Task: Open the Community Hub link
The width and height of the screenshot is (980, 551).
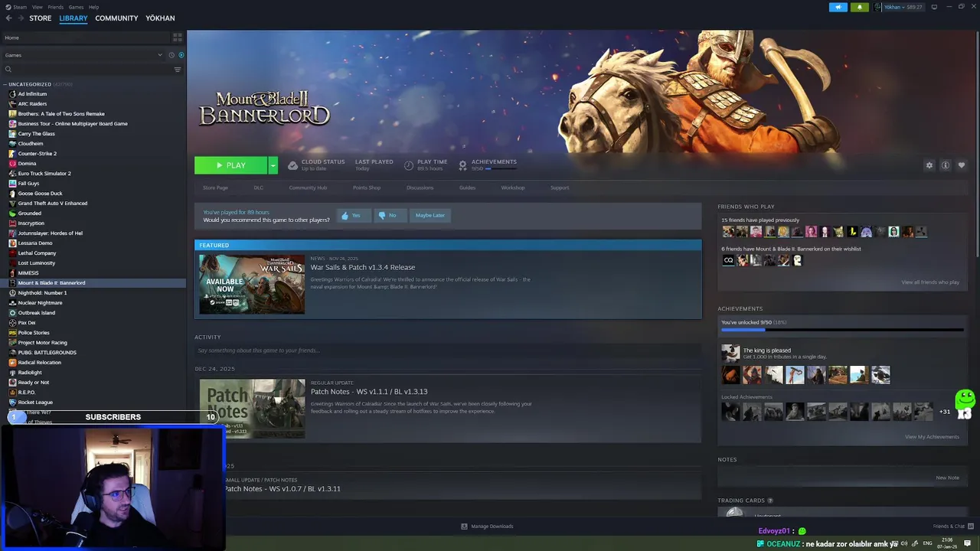Action: [308, 187]
